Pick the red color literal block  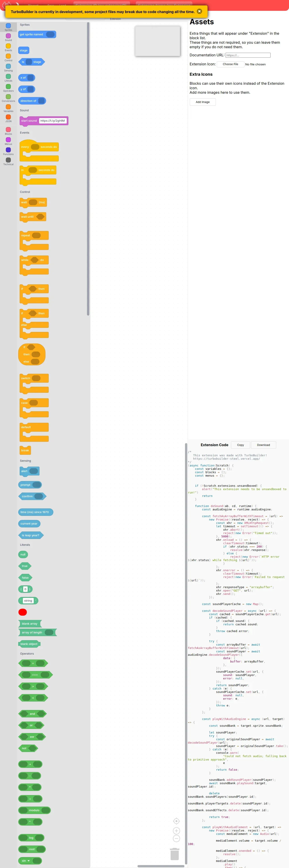click(23, 612)
